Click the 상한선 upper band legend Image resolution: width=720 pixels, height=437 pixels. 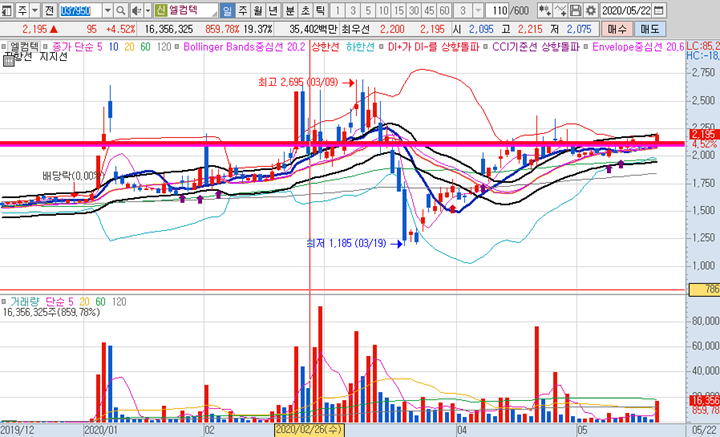(x=325, y=47)
